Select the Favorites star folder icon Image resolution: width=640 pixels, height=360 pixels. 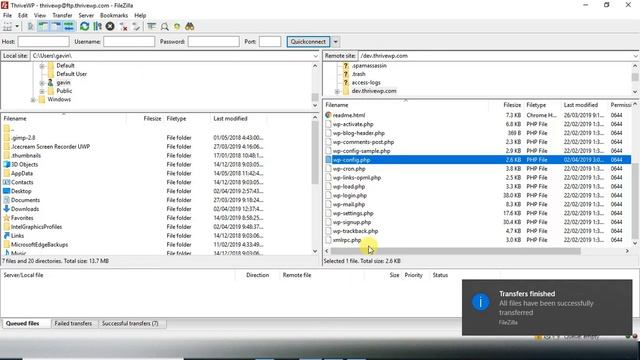tap(6, 218)
